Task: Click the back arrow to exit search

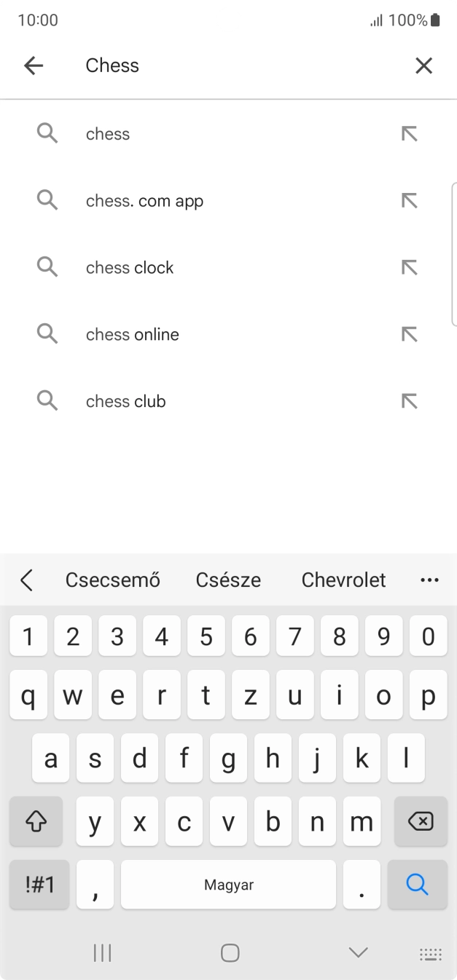Action: tap(33, 65)
